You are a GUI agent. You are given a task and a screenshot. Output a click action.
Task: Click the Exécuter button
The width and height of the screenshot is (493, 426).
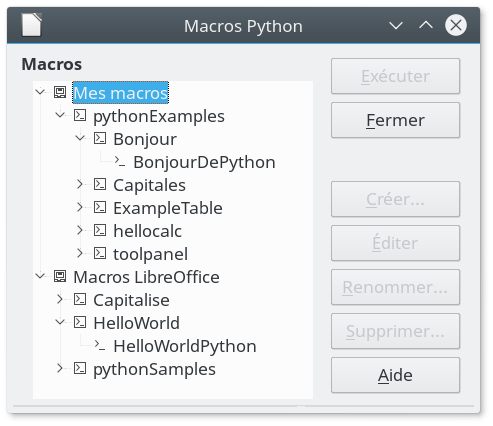click(395, 76)
